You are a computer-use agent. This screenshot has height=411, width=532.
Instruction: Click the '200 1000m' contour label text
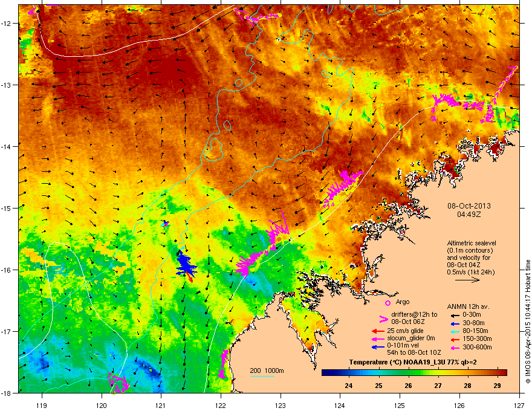267,371
